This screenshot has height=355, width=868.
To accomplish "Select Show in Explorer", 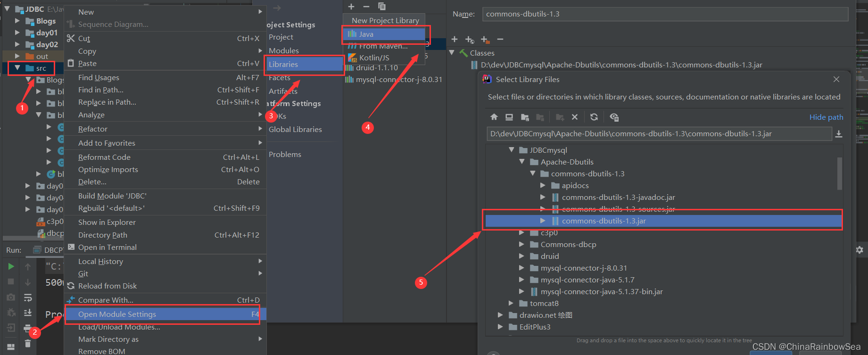I will pos(165,222).
